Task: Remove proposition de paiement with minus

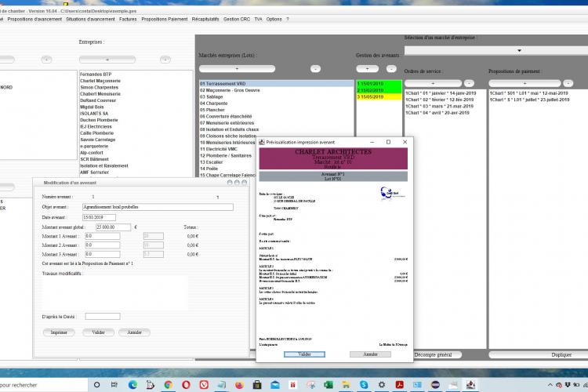Action: pyautogui.click(x=568, y=83)
